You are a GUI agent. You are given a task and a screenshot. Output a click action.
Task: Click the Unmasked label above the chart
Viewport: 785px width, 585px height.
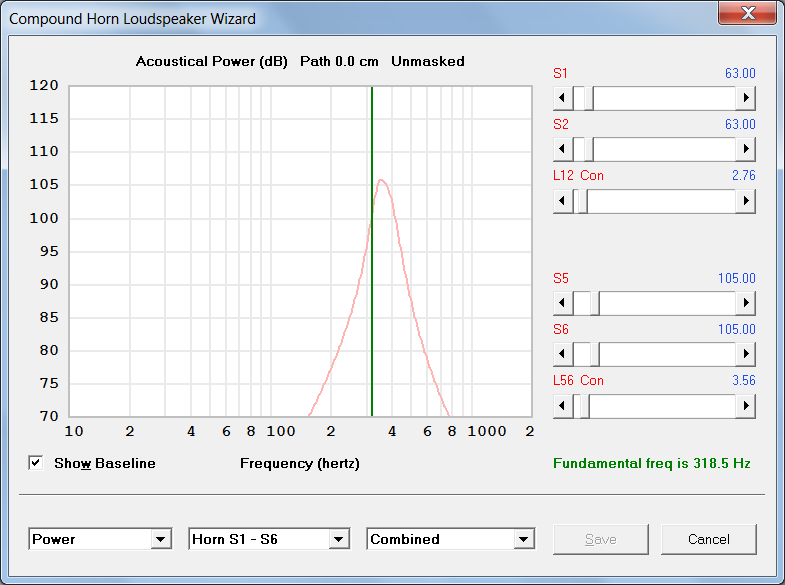pos(428,62)
